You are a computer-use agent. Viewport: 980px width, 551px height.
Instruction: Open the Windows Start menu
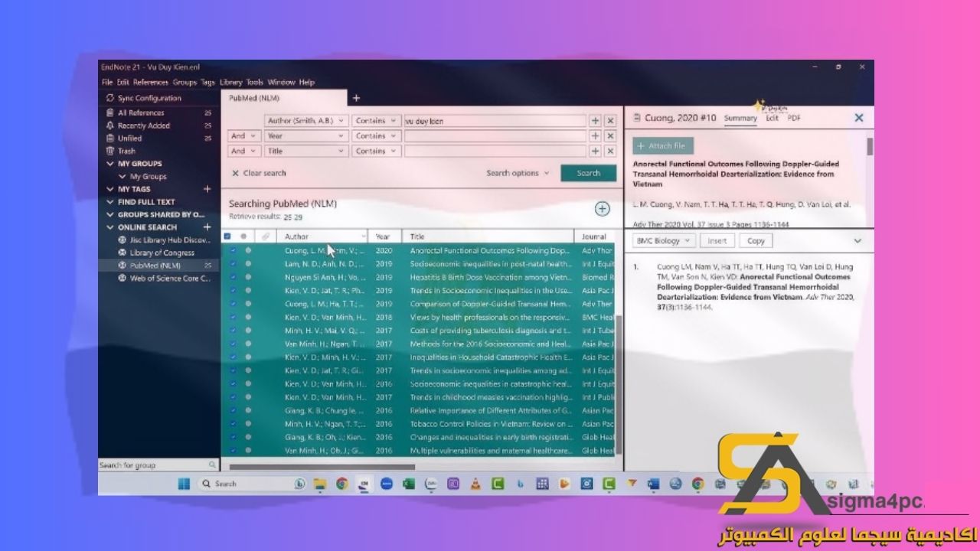click(185, 484)
